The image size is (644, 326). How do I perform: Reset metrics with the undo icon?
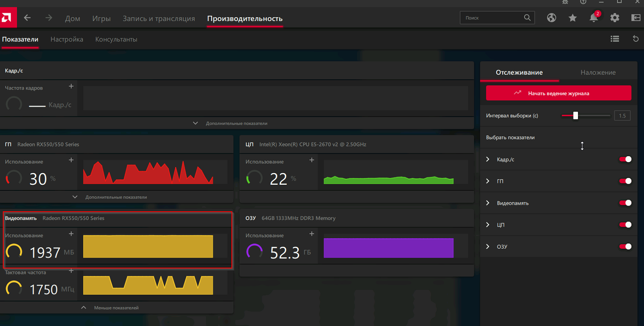(636, 39)
